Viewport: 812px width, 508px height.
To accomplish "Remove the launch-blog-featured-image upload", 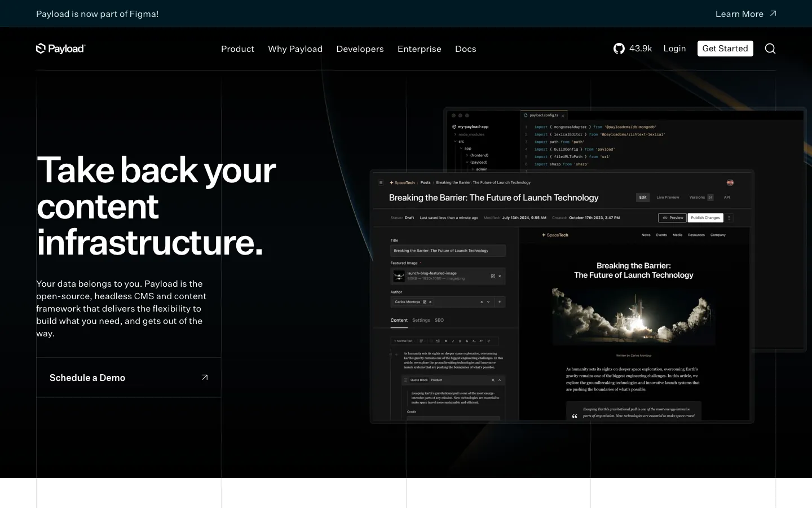I will pyautogui.click(x=500, y=276).
